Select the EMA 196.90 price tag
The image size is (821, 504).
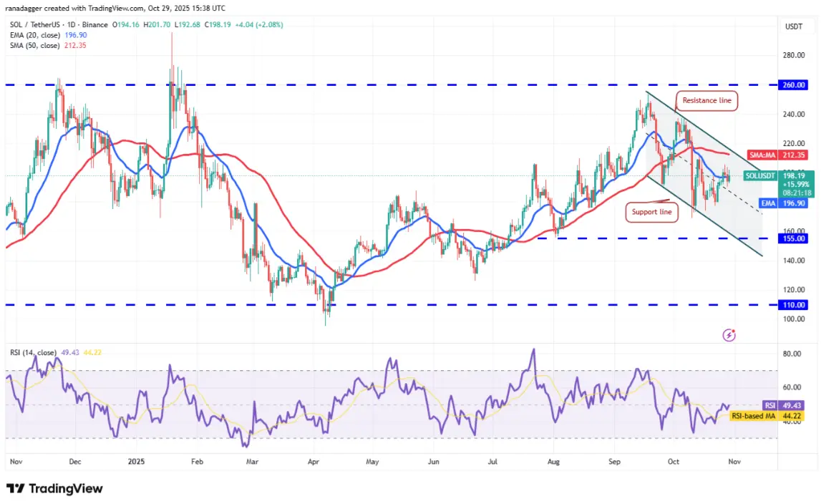coord(783,203)
